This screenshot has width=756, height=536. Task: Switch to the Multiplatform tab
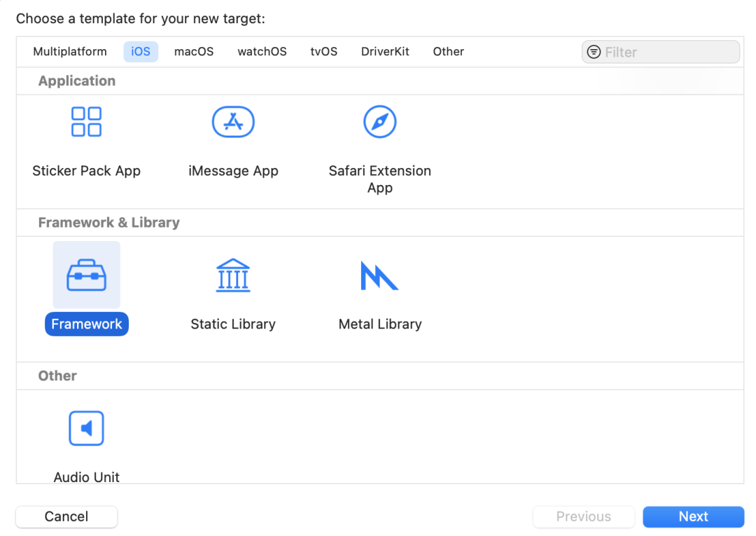pyautogui.click(x=70, y=52)
